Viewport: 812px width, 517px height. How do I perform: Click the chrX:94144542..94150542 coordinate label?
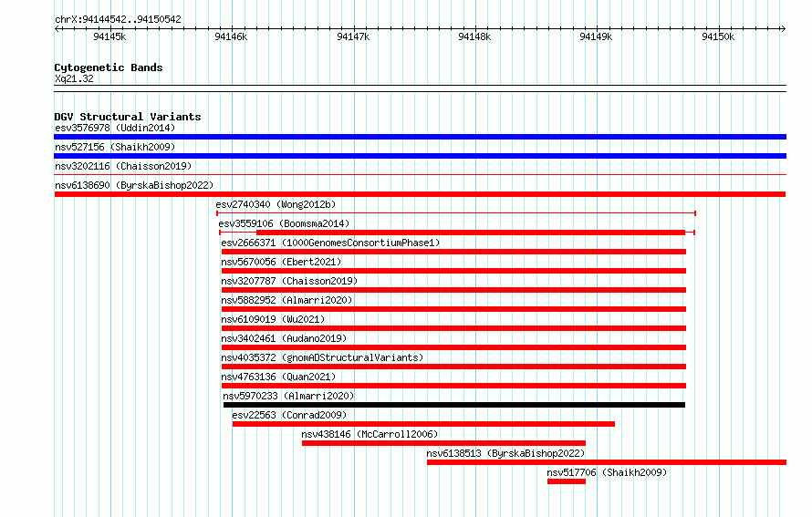(x=118, y=19)
